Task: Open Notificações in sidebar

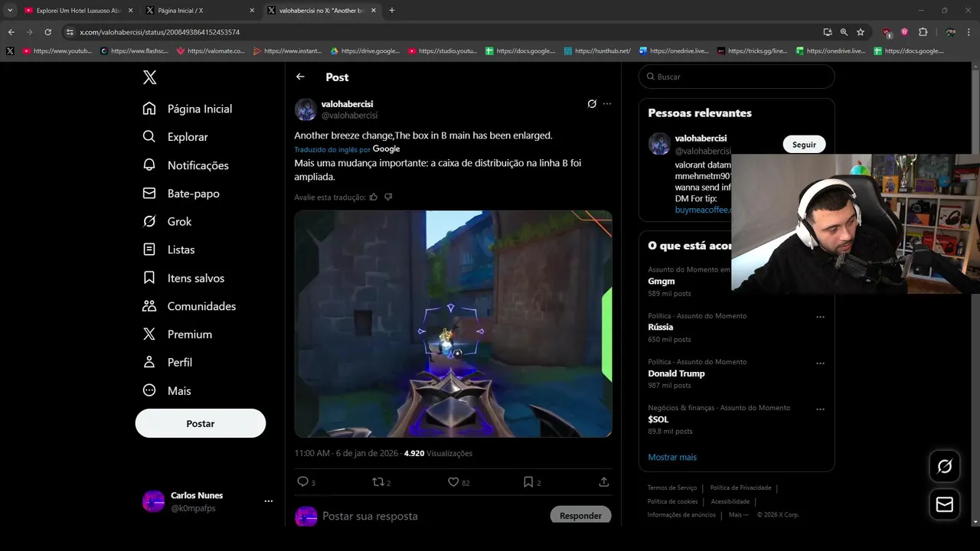Action: (185, 165)
